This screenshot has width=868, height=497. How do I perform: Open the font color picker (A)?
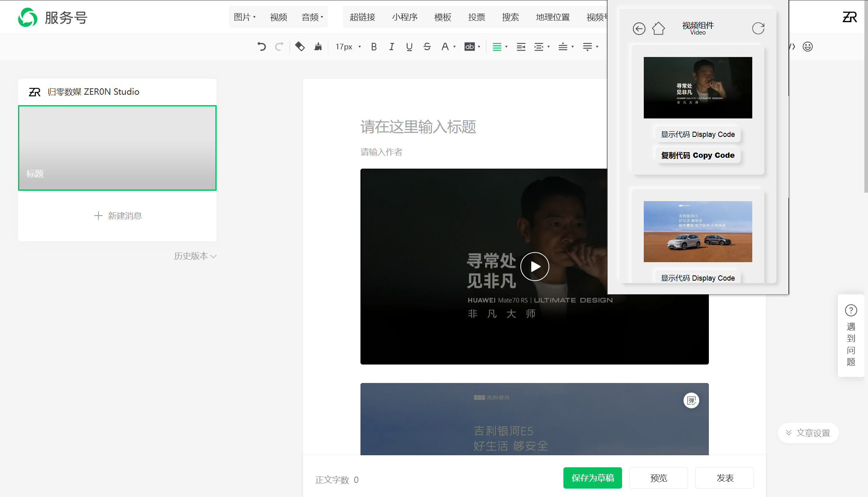(x=445, y=47)
